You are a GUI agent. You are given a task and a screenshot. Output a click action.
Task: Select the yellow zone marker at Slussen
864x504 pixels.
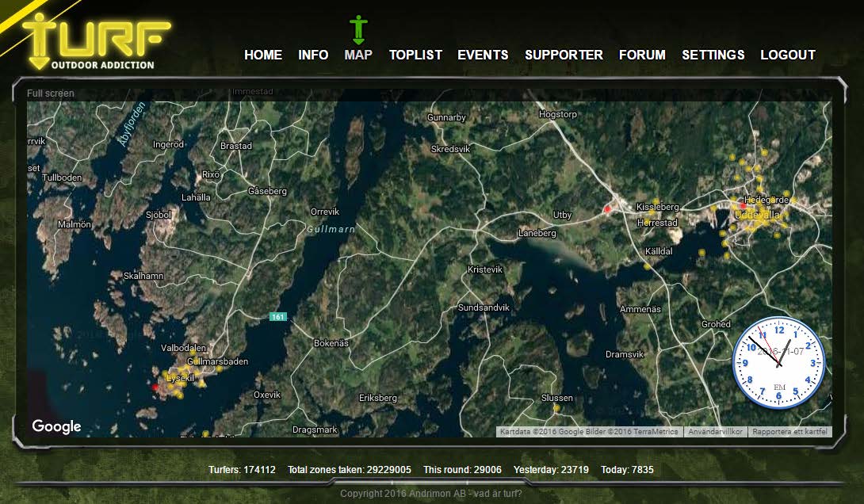tap(556, 408)
